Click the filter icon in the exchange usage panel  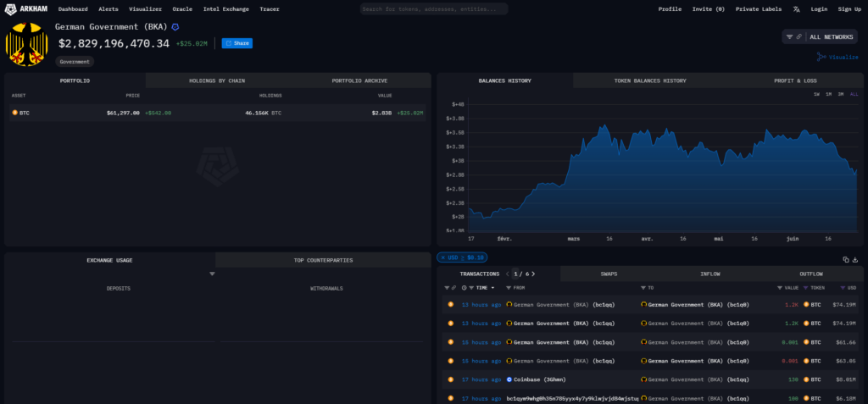point(212,274)
